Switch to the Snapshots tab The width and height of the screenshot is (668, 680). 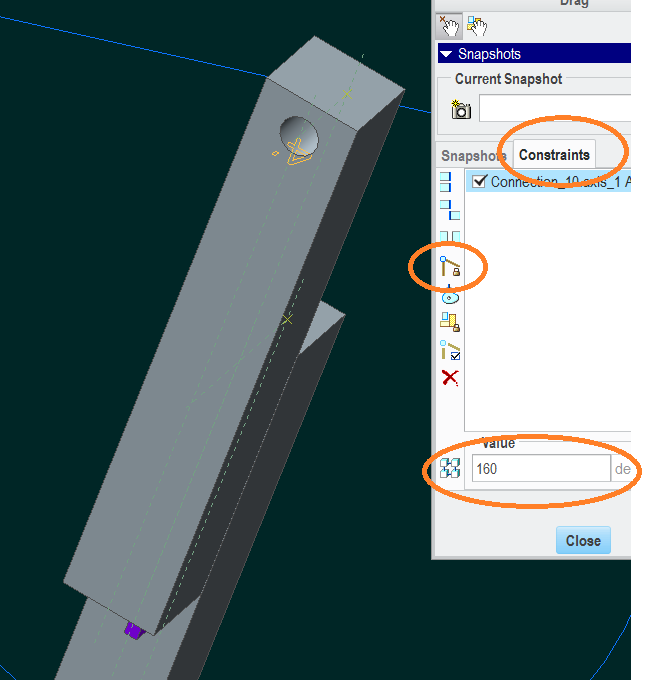tap(473, 155)
